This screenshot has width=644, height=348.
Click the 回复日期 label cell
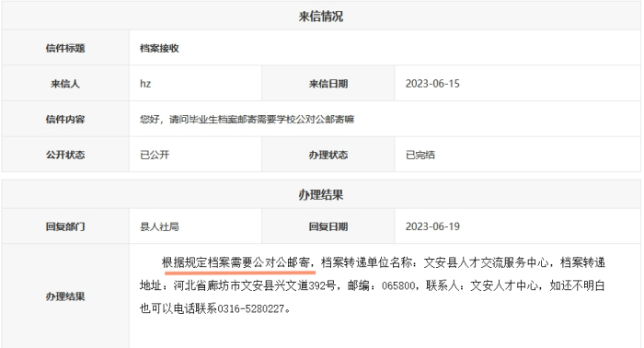(328, 226)
